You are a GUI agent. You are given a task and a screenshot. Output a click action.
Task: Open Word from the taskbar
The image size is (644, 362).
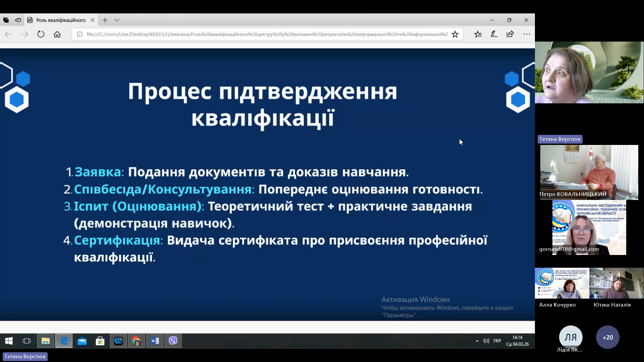click(155, 341)
